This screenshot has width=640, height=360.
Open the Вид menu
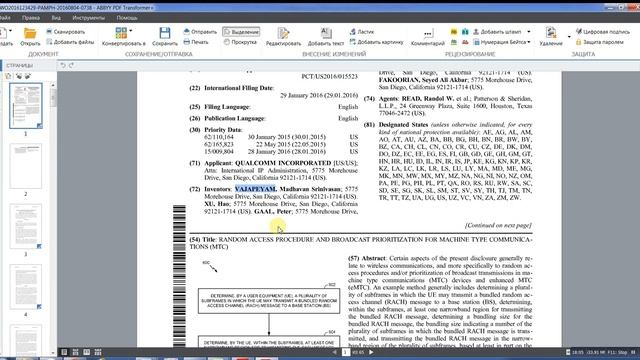click(x=56, y=18)
